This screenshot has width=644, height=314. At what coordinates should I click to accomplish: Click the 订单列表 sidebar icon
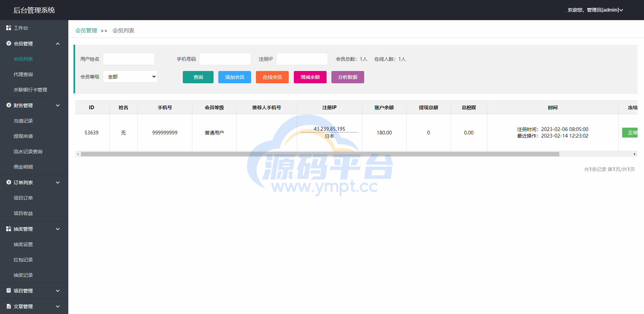[9, 182]
